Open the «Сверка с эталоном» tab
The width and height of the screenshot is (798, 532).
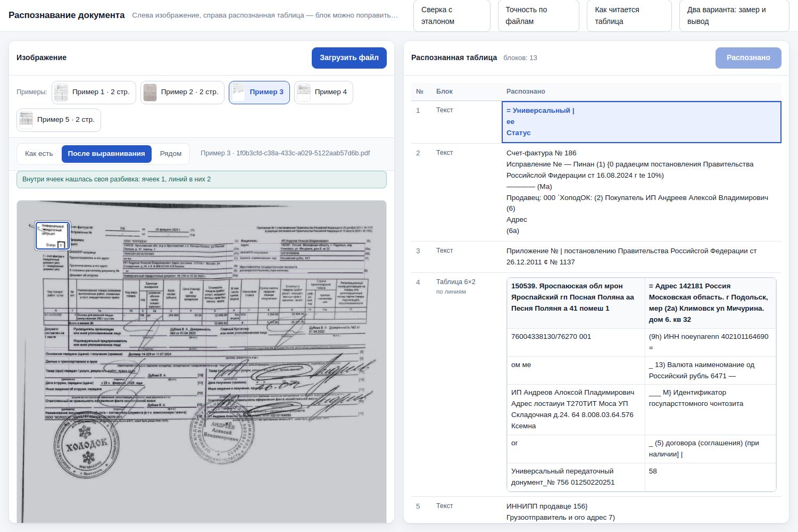tap(452, 15)
